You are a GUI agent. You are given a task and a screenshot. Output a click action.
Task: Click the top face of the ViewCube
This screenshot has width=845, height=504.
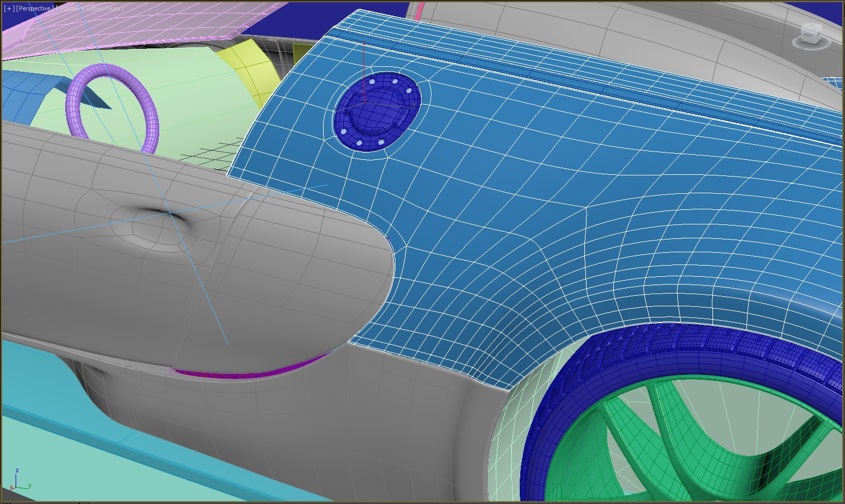coord(811,26)
